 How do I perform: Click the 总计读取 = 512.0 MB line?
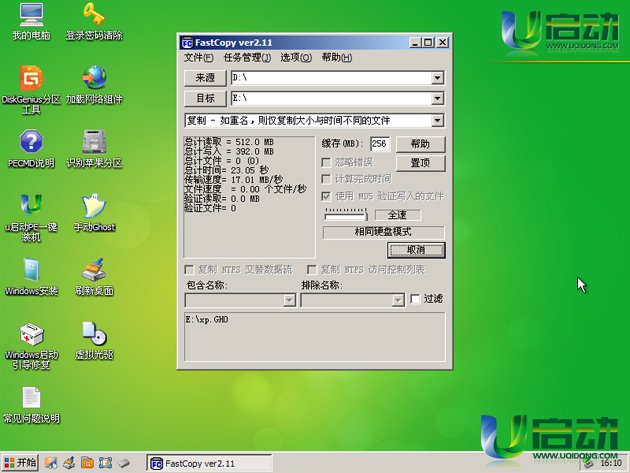coord(229,142)
